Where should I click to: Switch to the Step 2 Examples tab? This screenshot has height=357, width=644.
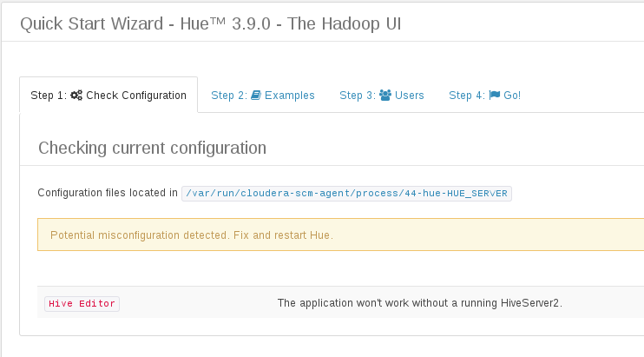coord(263,96)
